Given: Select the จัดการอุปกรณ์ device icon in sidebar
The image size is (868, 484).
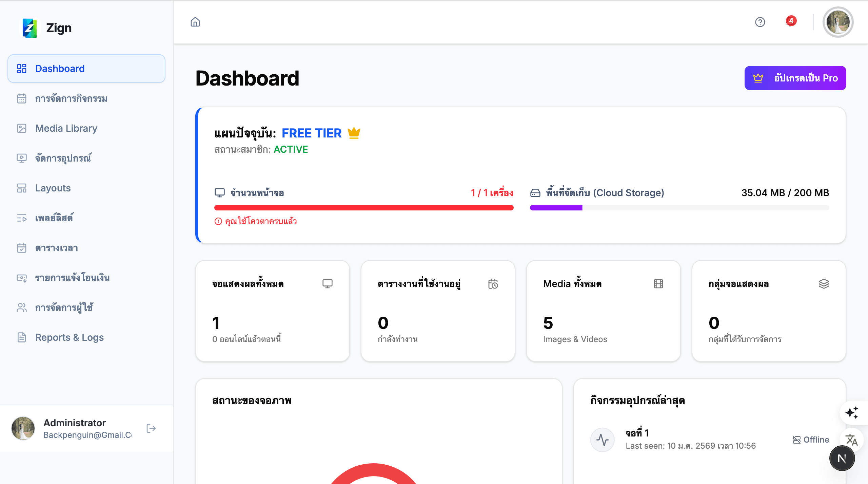Looking at the screenshot, I should click(22, 158).
